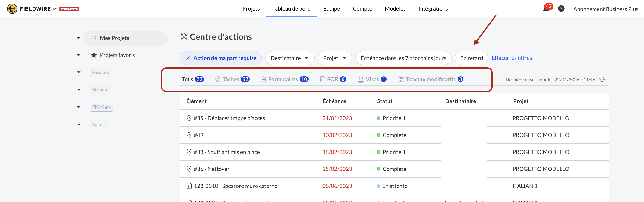Image resolution: width=644 pixels, height=202 pixels.
Task: Expand the Mes Projets section arrow
Action: [79, 38]
